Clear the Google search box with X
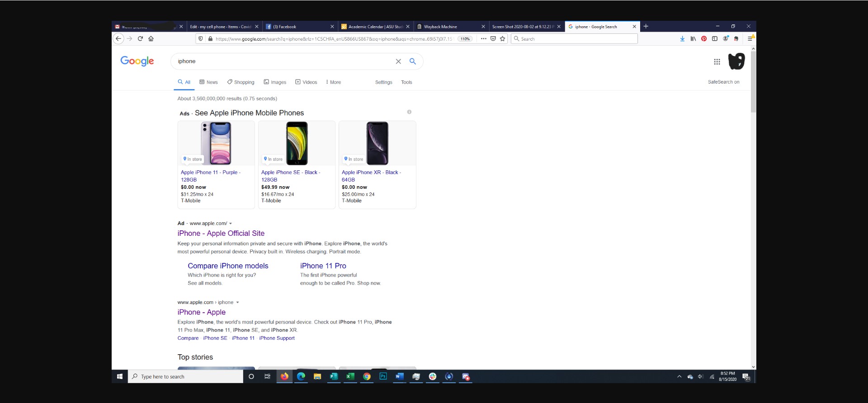 pyautogui.click(x=398, y=61)
